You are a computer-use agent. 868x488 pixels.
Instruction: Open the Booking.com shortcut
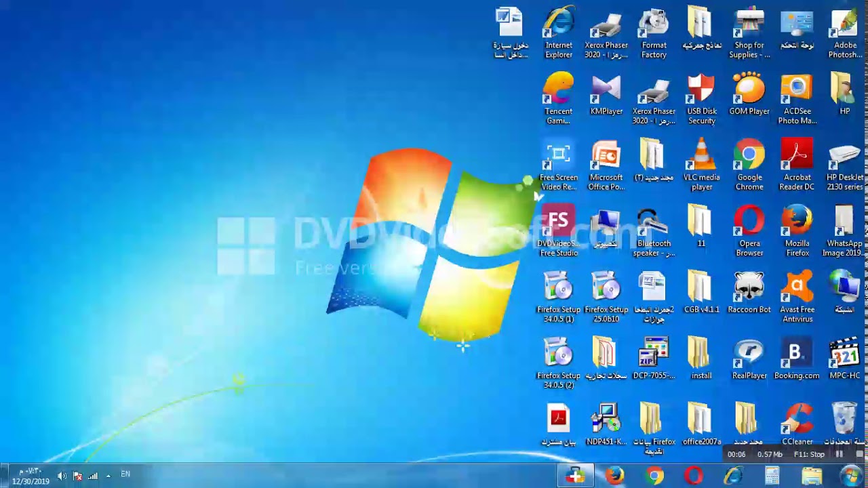pos(797,359)
